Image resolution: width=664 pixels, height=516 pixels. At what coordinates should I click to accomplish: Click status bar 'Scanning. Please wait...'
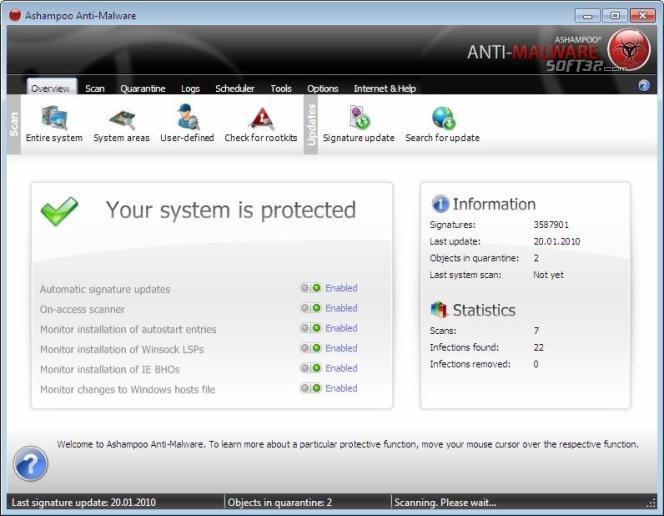tap(445, 502)
